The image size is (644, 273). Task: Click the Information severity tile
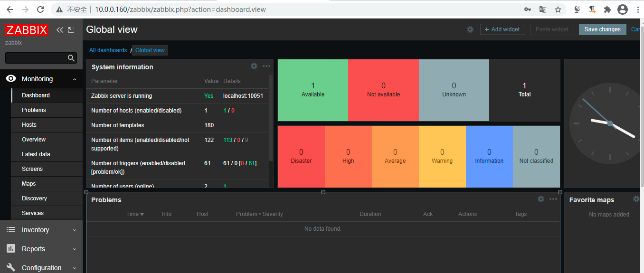click(x=489, y=157)
